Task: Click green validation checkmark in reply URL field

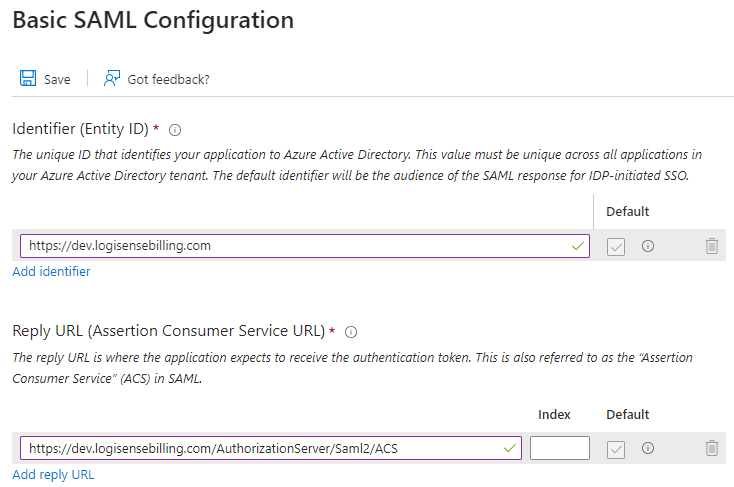Action: click(x=509, y=448)
